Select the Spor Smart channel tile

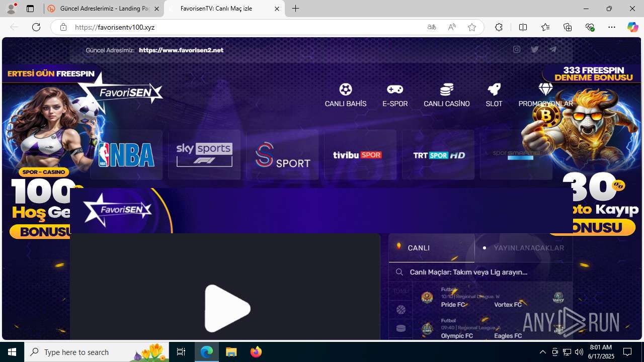pos(516,155)
